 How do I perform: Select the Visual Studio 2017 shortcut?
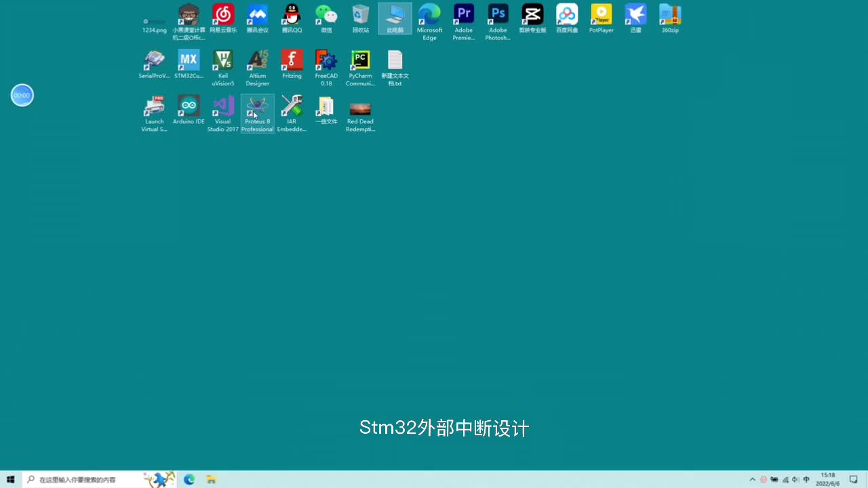tap(223, 113)
